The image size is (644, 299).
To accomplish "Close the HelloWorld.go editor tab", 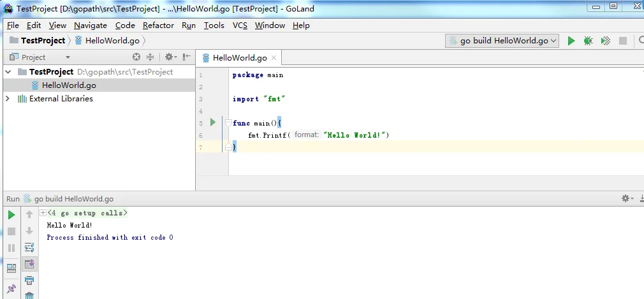I will 274,57.
